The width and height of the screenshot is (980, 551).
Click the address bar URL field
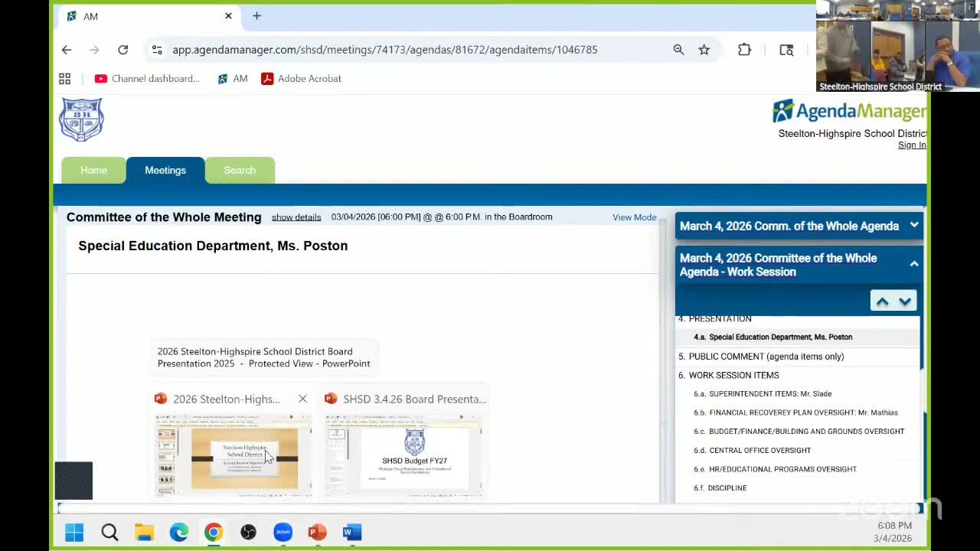(x=384, y=50)
